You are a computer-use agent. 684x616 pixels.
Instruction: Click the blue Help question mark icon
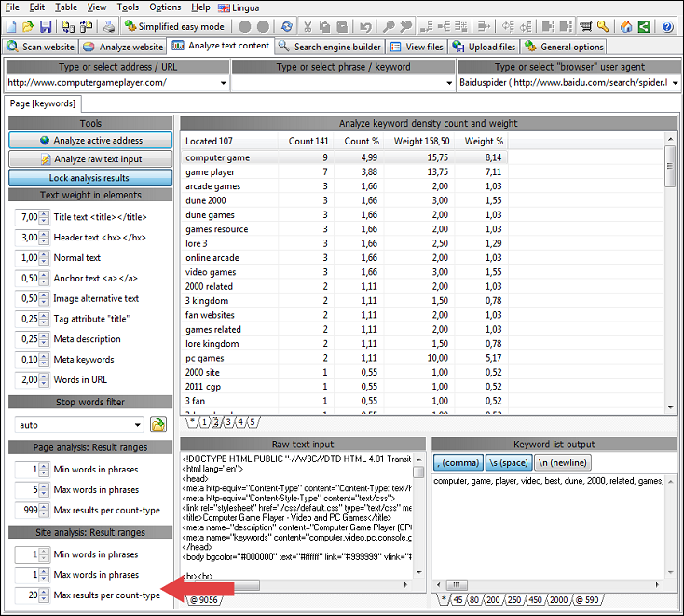point(667,27)
